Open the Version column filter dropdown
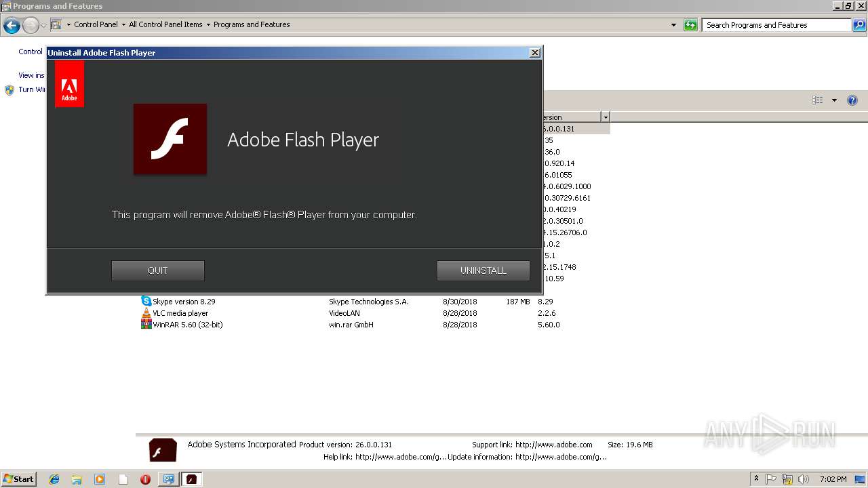 (606, 117)
